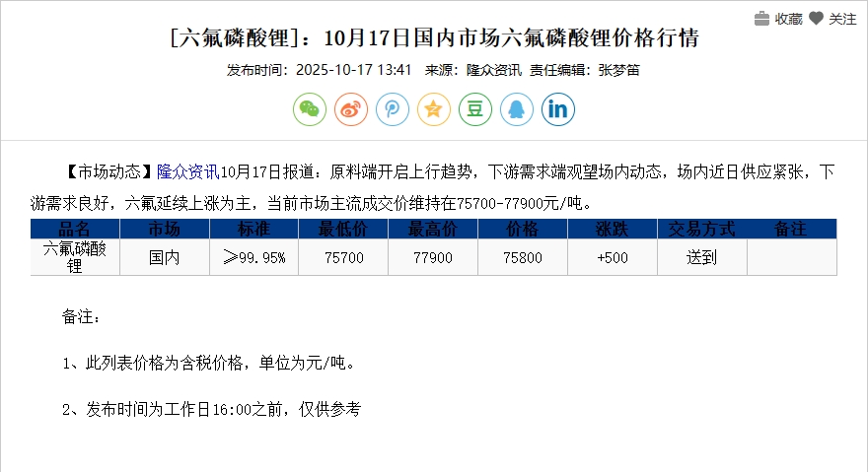868x472 pixels.
Task: Click the 备注： label below table
Action: (81, 317)
